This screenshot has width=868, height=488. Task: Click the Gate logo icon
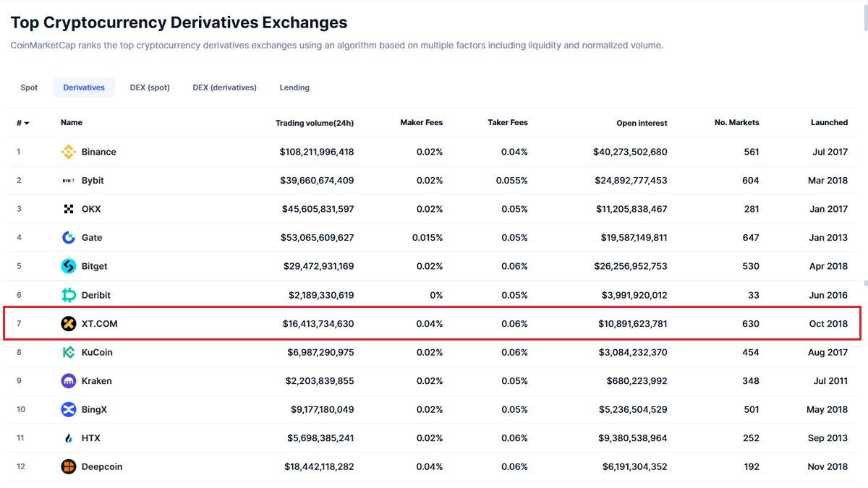point(68,238)
